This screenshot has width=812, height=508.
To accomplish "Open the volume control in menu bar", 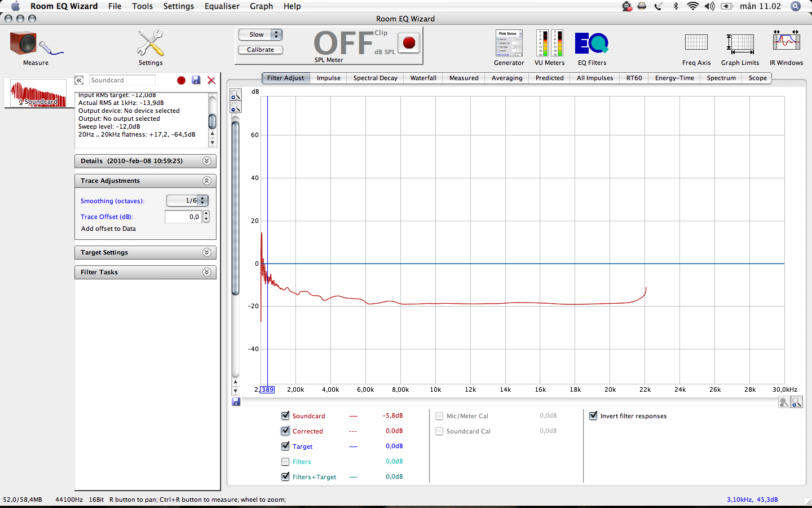I will pos(709,6).
